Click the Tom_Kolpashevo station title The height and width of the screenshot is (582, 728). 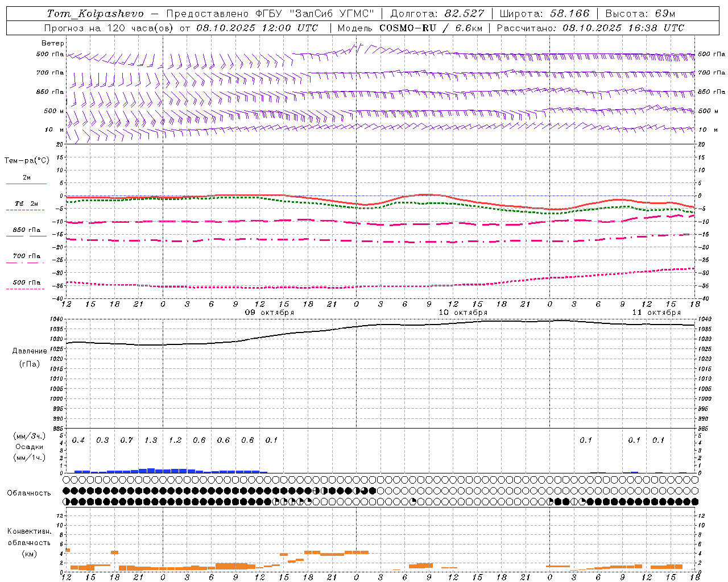coord(95,14)
